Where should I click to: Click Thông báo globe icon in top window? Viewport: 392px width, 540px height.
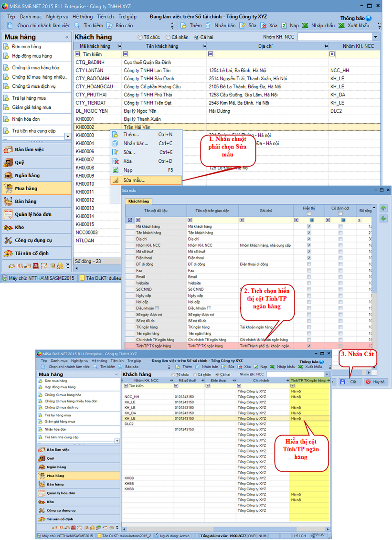point(369,18)
